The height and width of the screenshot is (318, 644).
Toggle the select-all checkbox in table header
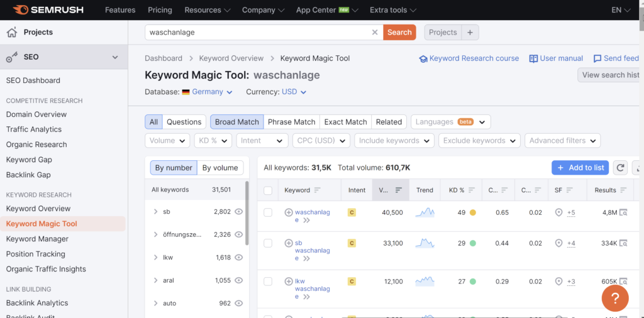(268, 190)
